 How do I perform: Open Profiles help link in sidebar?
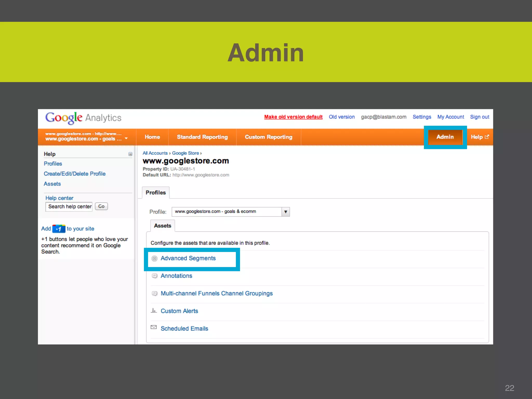pyautogui.click(x=53, y=164)
